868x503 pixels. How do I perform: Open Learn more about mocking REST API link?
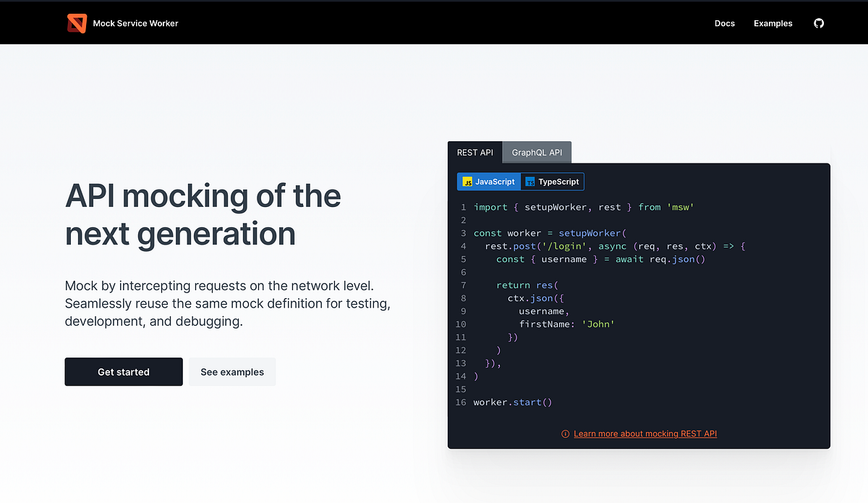pos(645,434)
